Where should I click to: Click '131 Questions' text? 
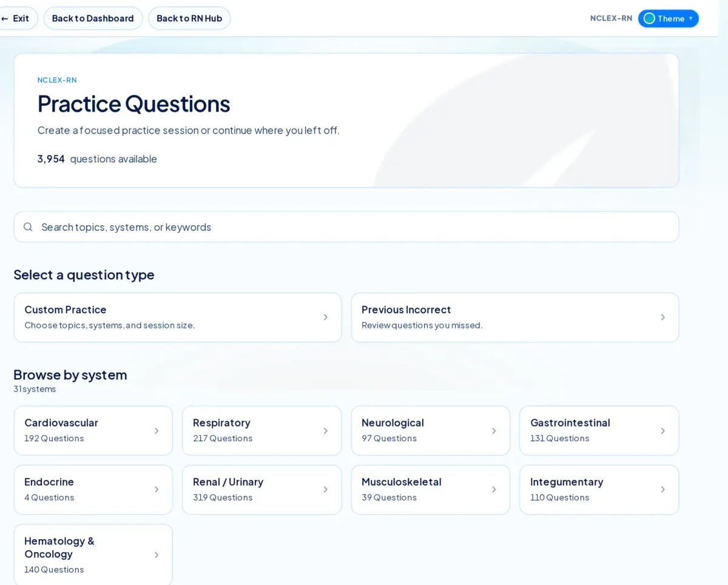tap(559, 438)
